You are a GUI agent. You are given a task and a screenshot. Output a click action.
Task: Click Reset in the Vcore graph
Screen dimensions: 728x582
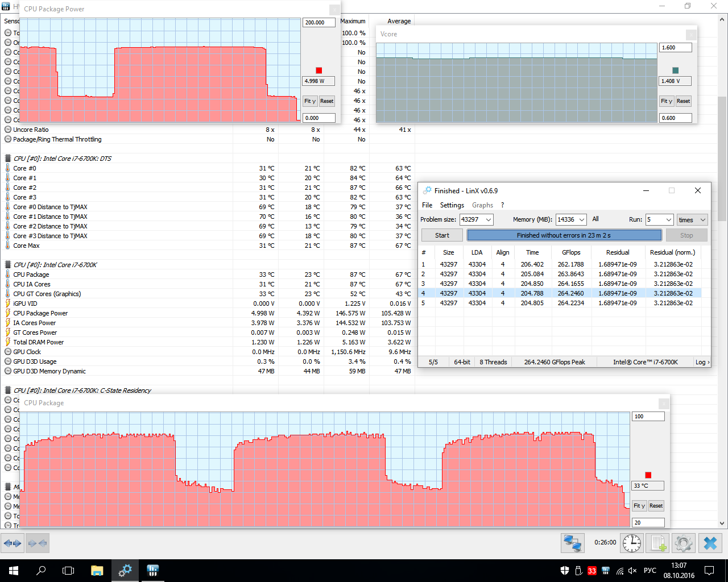pyautogui.click(x=683, y=101)
